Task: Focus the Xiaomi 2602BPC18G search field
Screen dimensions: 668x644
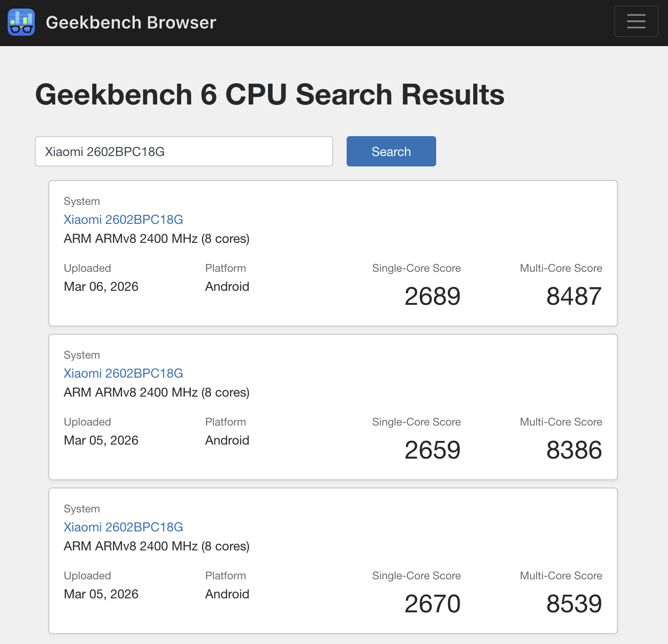Action: point(183,152)
